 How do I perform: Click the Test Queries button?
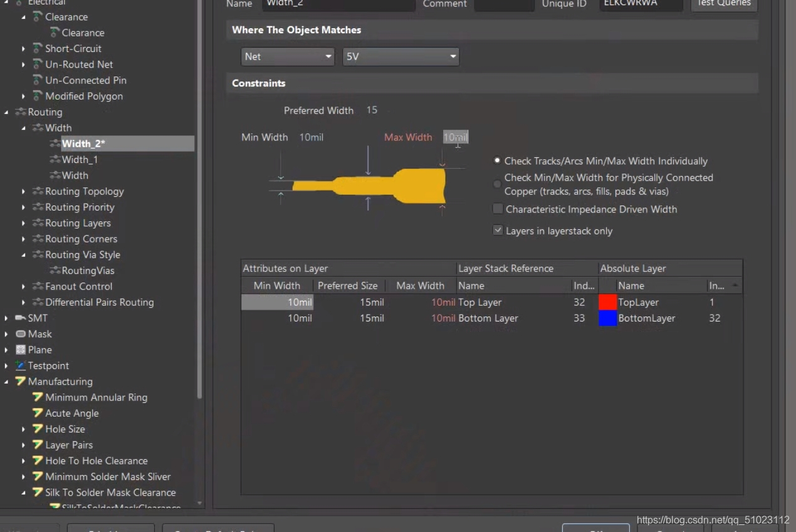(x=724, y=4)
